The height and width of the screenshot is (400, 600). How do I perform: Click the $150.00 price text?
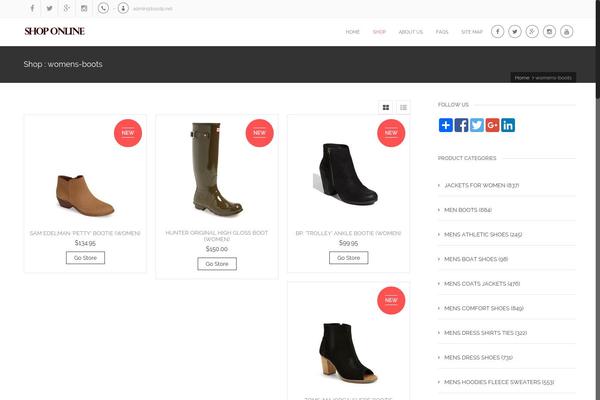pyautogui.click(x=217, y=249)
